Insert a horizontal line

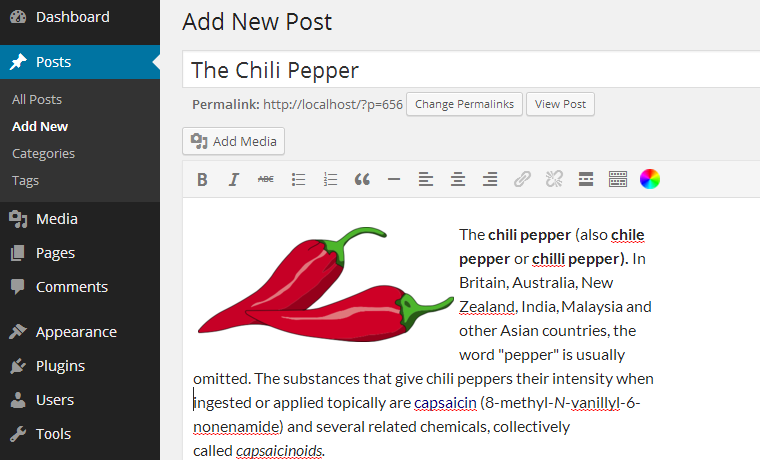[x=394, y=179]
